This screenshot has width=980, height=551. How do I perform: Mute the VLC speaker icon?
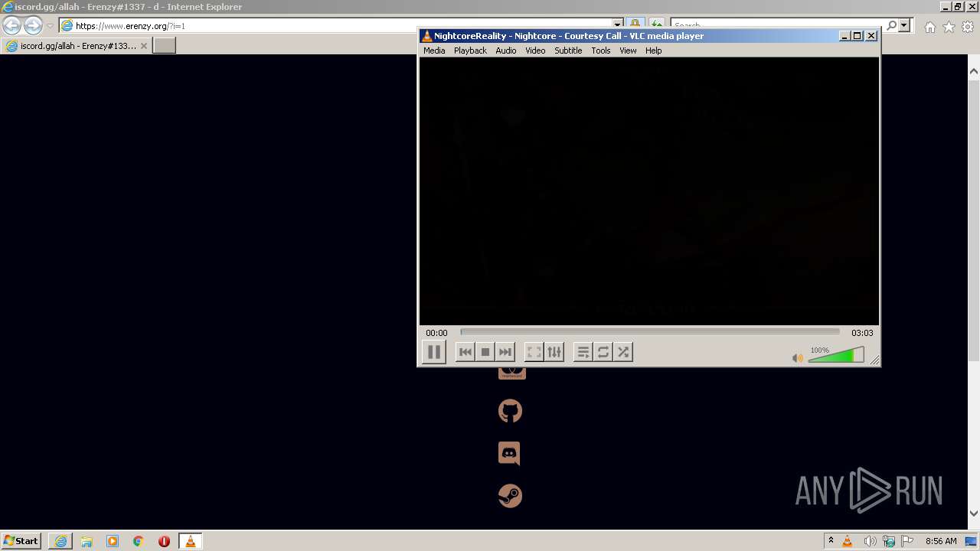point(798,357)
